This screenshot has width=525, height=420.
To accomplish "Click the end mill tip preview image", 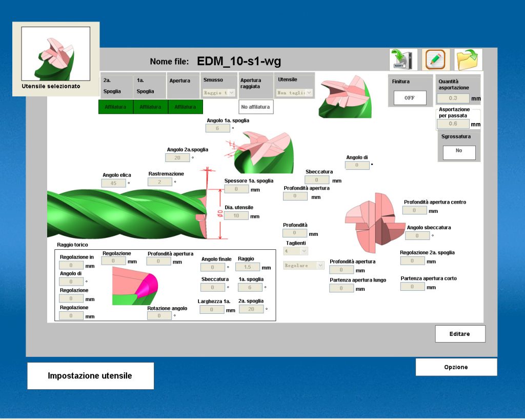I will click(345, 97).
